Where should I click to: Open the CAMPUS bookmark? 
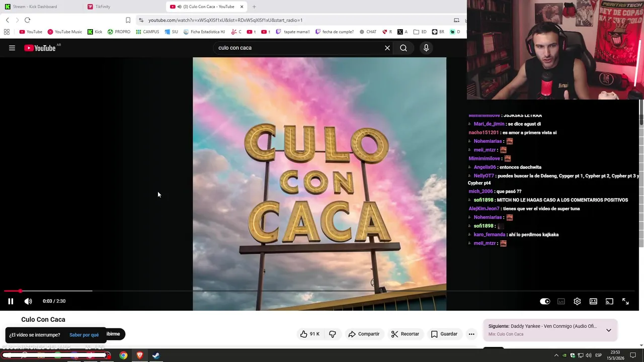147,32
